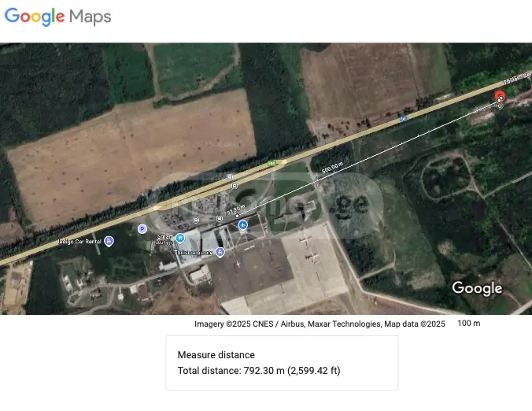
Task: Click the 792.30 m distance label on map
Action: (234, 211)
